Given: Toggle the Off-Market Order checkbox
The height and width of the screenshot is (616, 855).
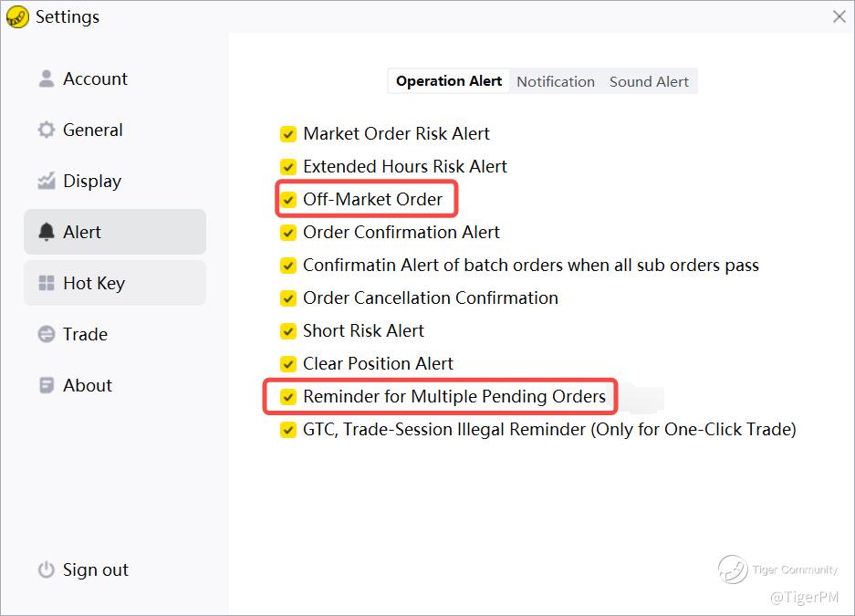Looking at the screenshot, I should 288,200.
